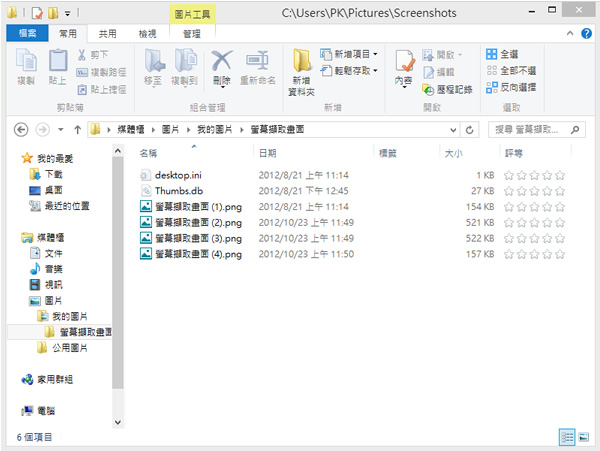Click the search magnifier icon
This screenshot has height=451, width=600.
[x=575, y=130]
